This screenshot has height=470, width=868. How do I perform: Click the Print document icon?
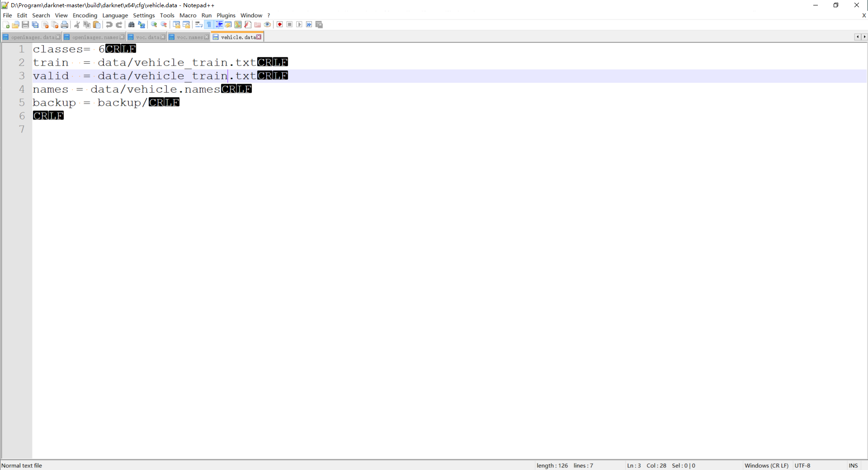click(x=65, y=25)
